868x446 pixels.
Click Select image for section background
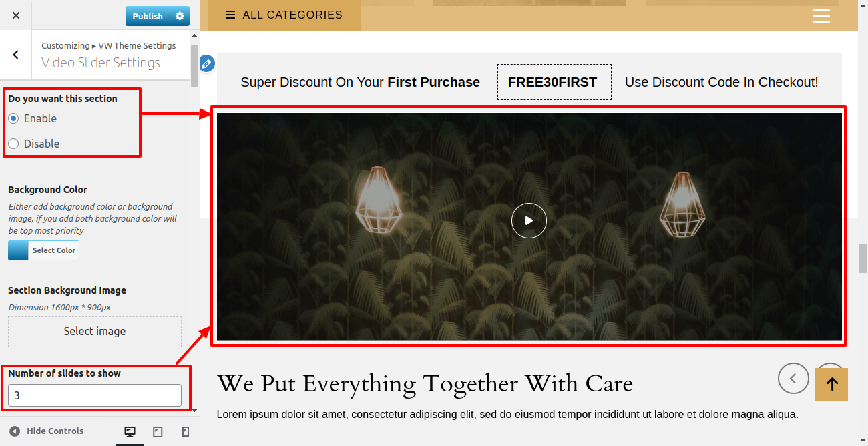95,331
